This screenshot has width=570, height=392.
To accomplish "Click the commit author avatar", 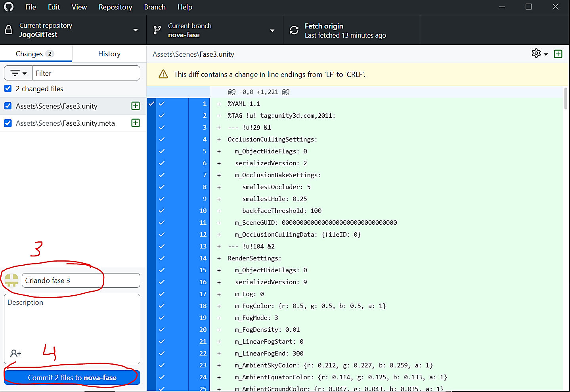I will 11,280.
